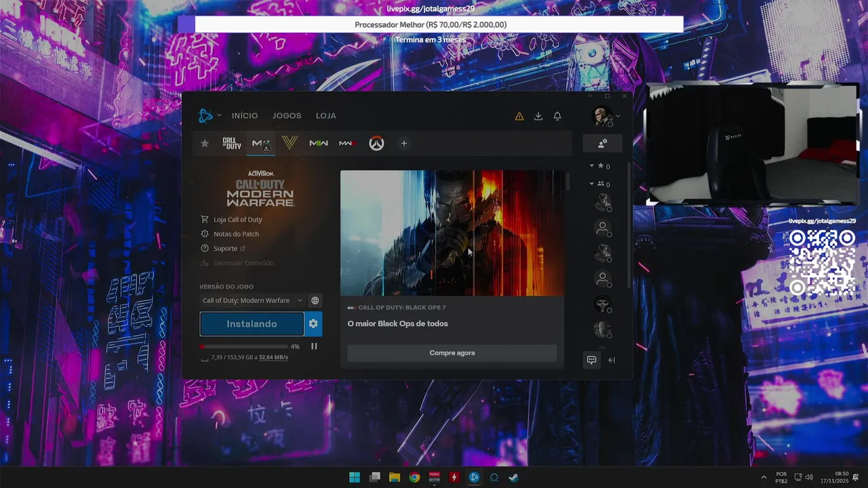Open Task View in taskbar
Image resolution: width=868 pixels, height=488 pixels.
tap(375, 477)
